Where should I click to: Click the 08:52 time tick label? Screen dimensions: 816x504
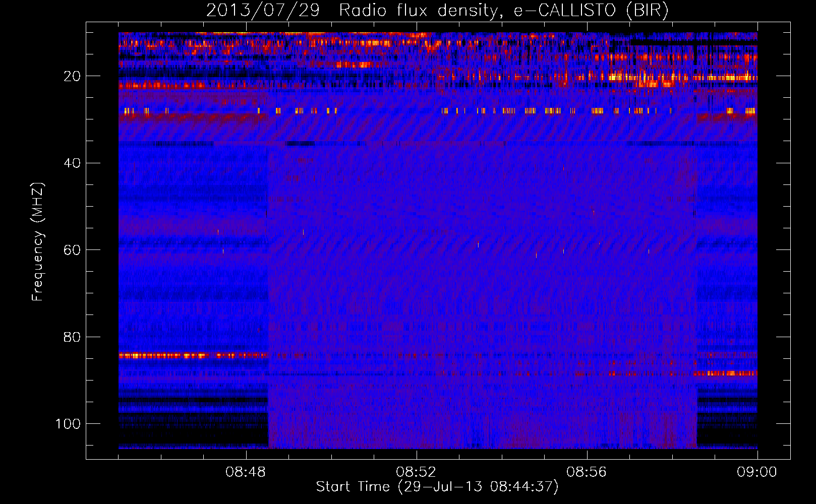tap(416, 472)
